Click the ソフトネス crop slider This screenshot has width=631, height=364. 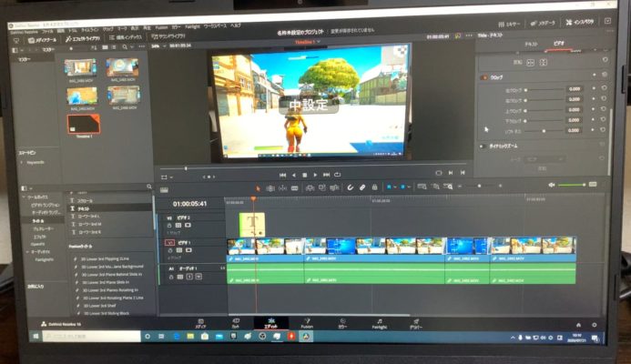(544, 131)
